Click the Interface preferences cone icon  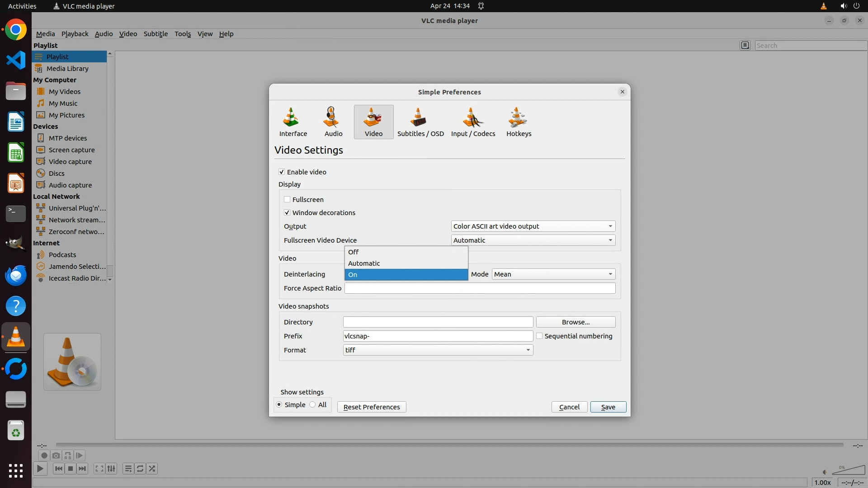(293, 122)
